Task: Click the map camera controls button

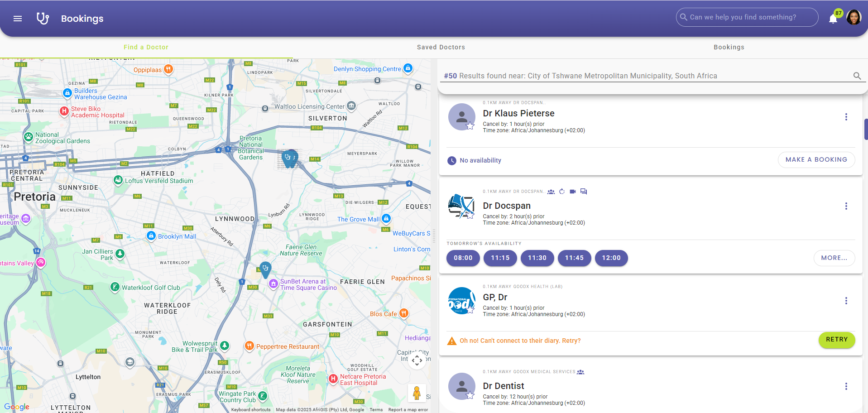Action: [x=417, y=360]
